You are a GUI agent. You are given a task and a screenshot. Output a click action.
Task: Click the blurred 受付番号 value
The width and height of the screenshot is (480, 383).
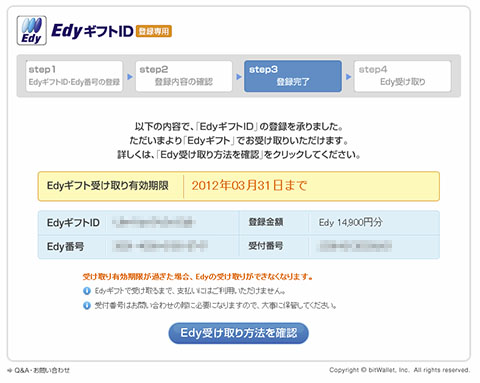(355, 246)
